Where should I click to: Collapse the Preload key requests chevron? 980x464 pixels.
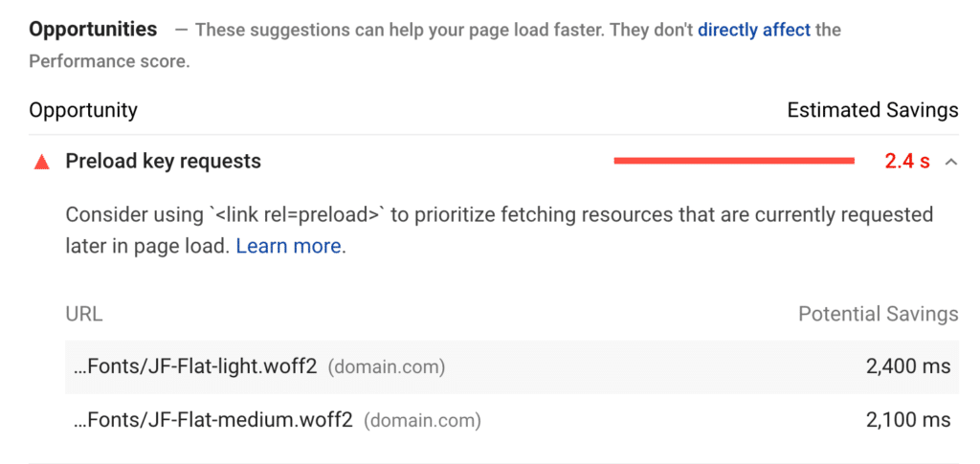(x=950, y=162)
